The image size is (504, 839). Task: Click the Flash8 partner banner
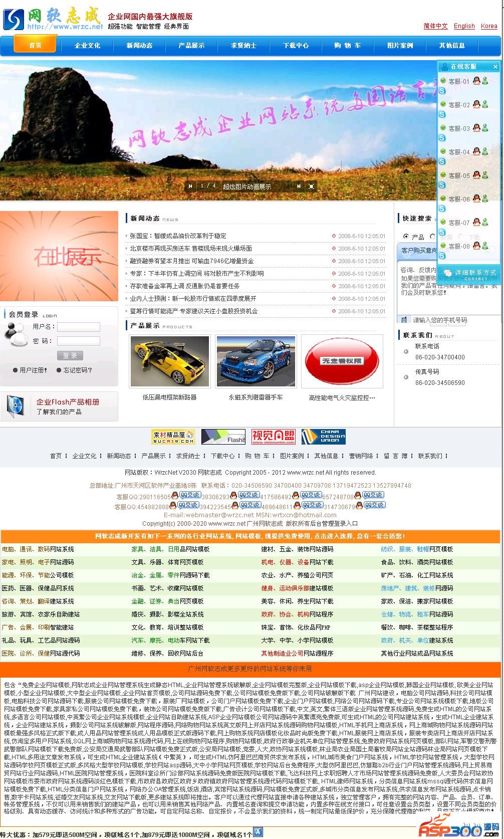[x=223, y=437]
